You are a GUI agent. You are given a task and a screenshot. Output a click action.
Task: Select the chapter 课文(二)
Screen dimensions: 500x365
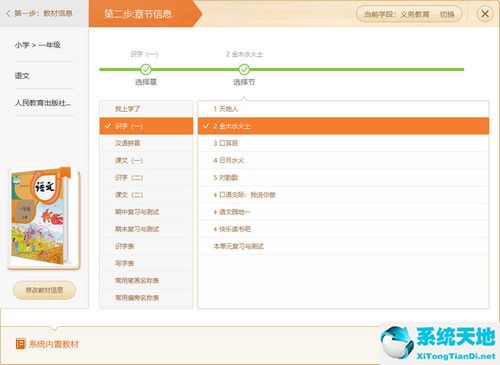[146, 195]
